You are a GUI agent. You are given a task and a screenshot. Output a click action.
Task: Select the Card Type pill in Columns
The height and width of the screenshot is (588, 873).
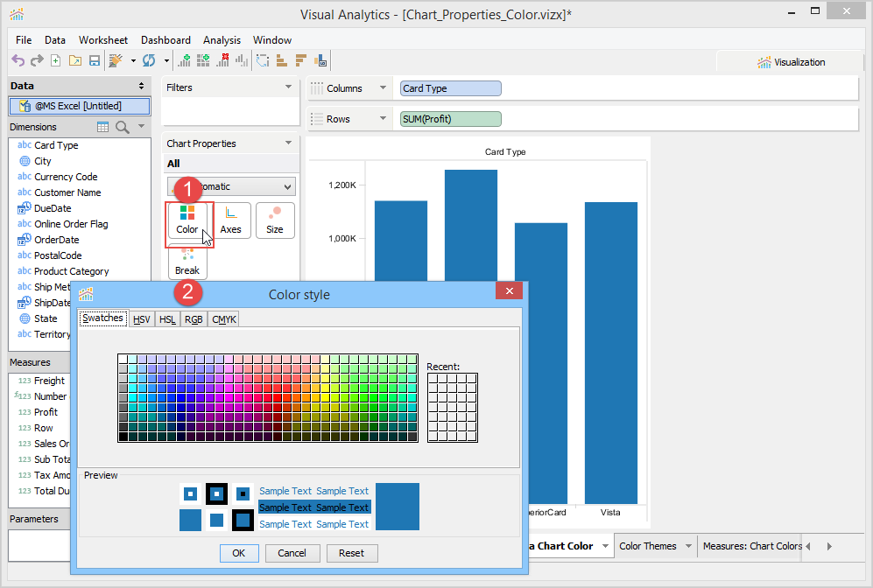[x=451, y=88]
